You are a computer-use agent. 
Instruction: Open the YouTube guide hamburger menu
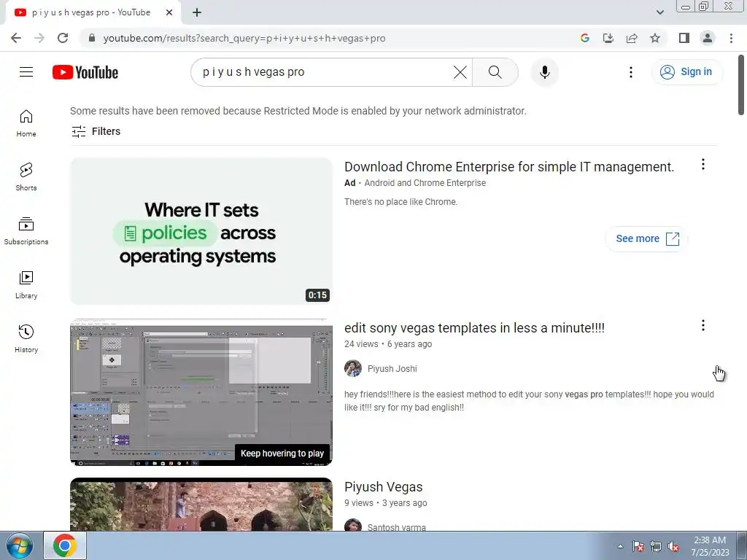tap(26, 72)
